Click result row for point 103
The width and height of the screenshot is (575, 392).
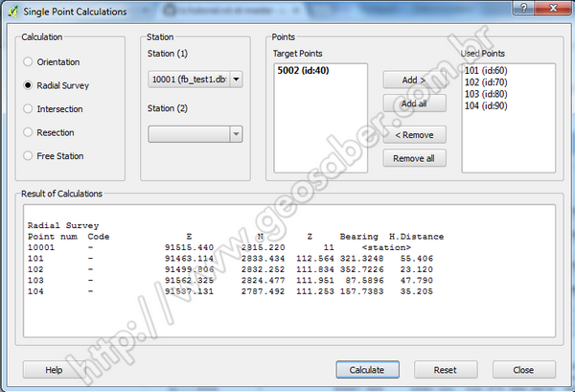(x=230, y=281)
